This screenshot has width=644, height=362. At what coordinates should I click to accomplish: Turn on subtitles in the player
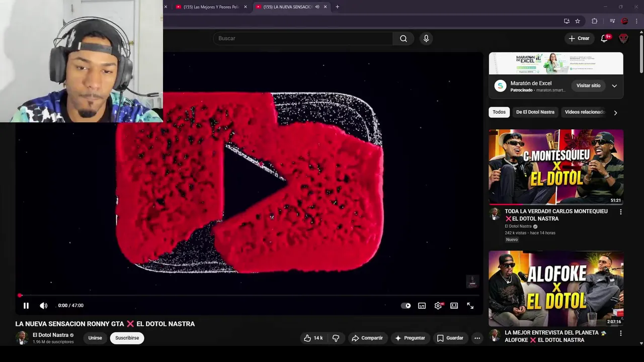(422, 306)
